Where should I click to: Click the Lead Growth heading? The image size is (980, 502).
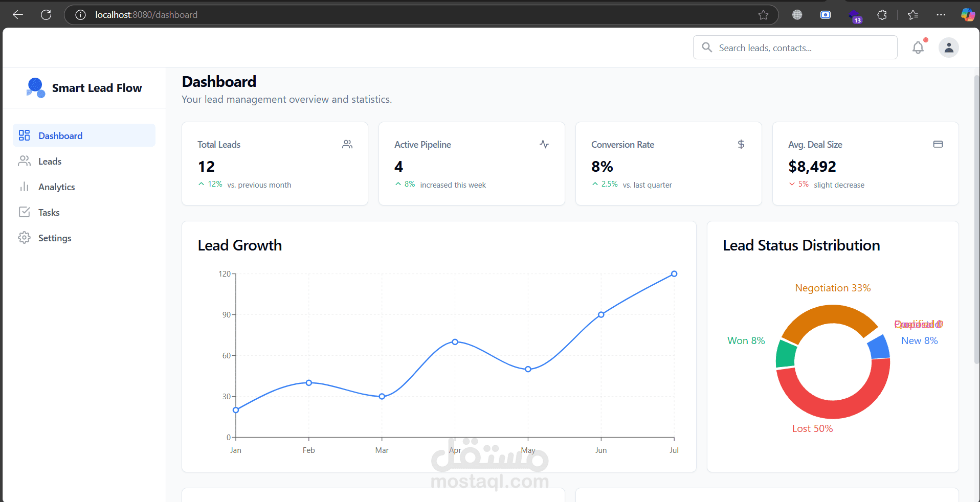(x=240, y=245)
